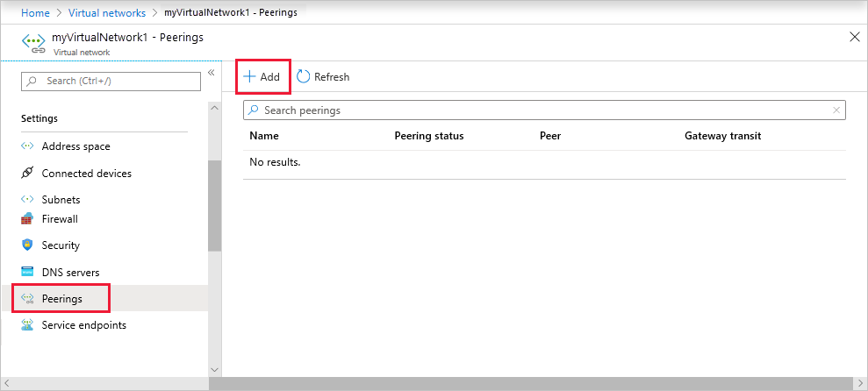
Task: Open the Peerings settings menu item
Action: coord(61,299)
